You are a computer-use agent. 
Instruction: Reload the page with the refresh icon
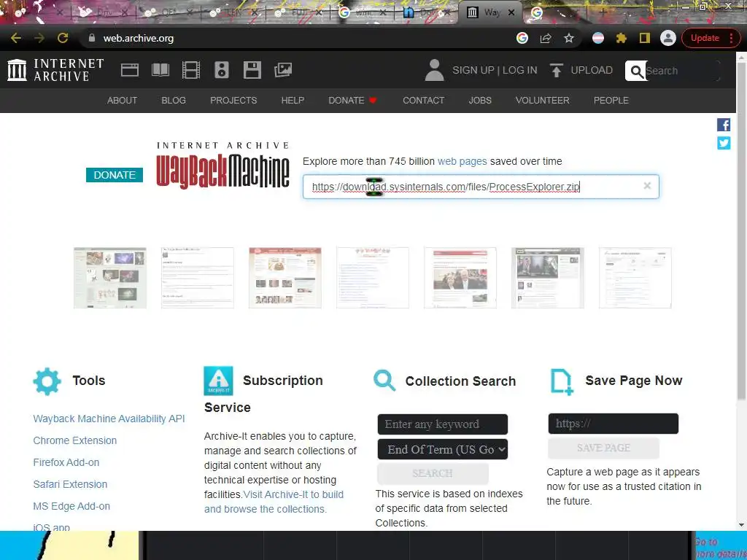(x=63, y=38)
